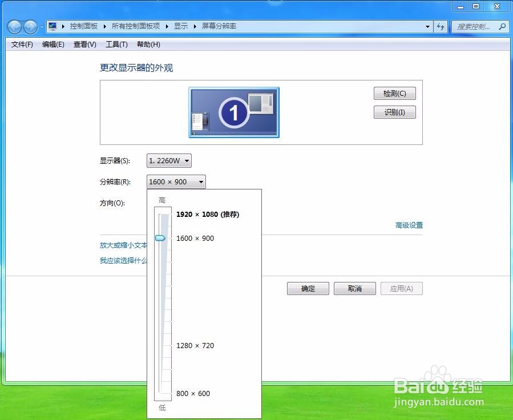Screen dimensions: 513x420
Task: Open the 文件(F) menu
Action: [22, 44]
